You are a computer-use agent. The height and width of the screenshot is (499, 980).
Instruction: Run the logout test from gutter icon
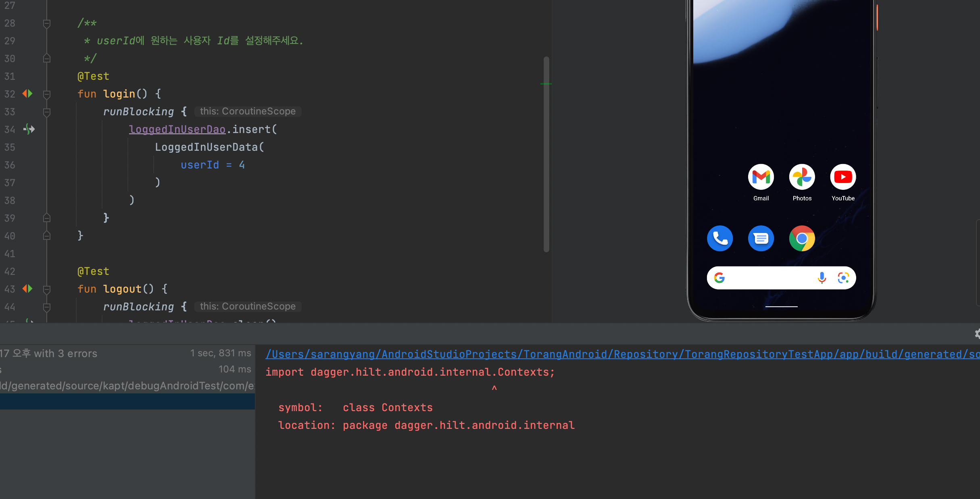27,289
